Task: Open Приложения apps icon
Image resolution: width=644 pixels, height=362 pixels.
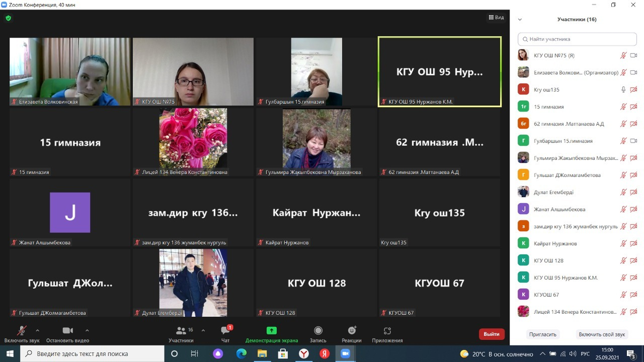Action: [387, 331]
